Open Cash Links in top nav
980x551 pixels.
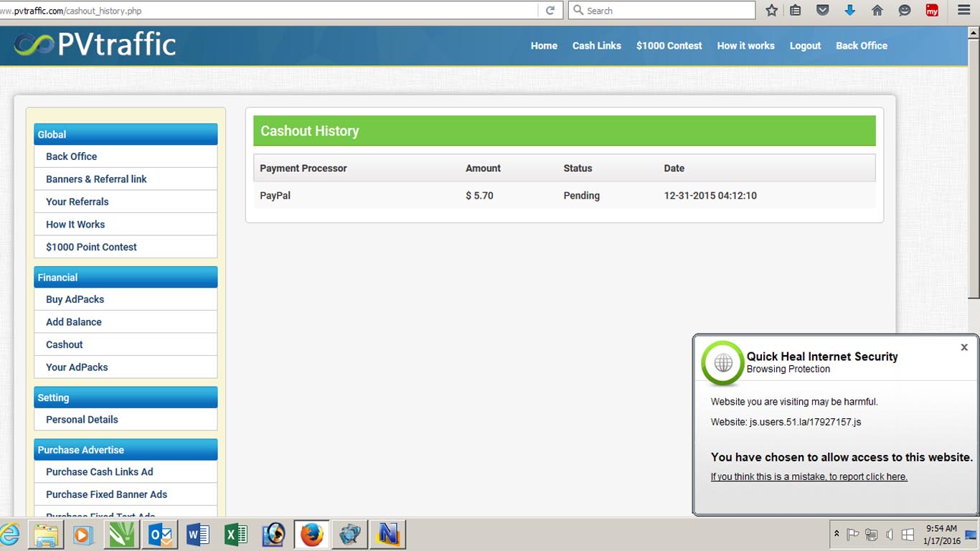[x=597, y=45]
